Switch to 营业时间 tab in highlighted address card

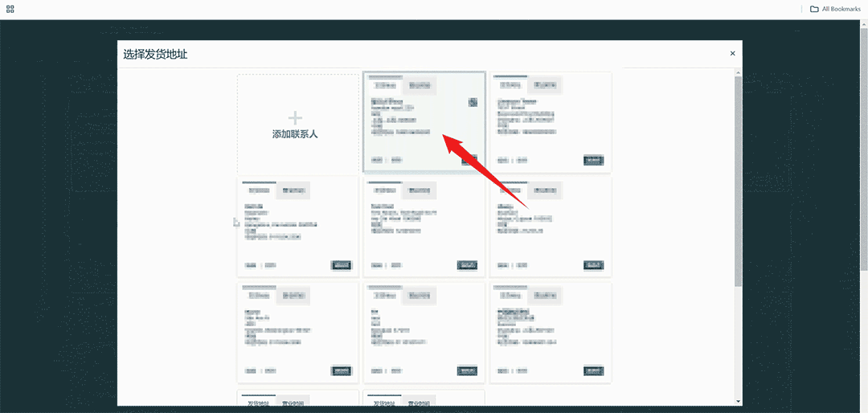419,86
